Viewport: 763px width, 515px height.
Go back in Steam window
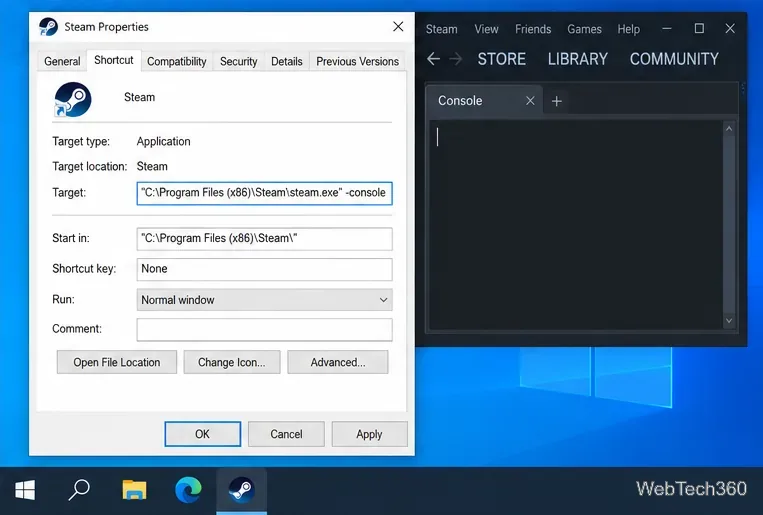click(433, 59)
